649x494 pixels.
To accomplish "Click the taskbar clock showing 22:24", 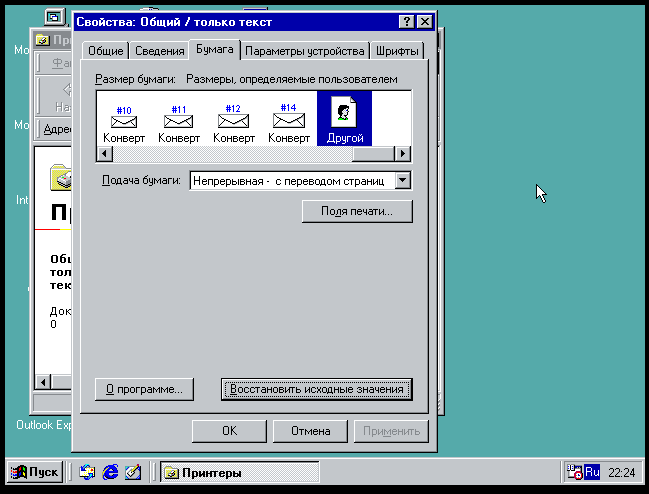I will [621, 472].
